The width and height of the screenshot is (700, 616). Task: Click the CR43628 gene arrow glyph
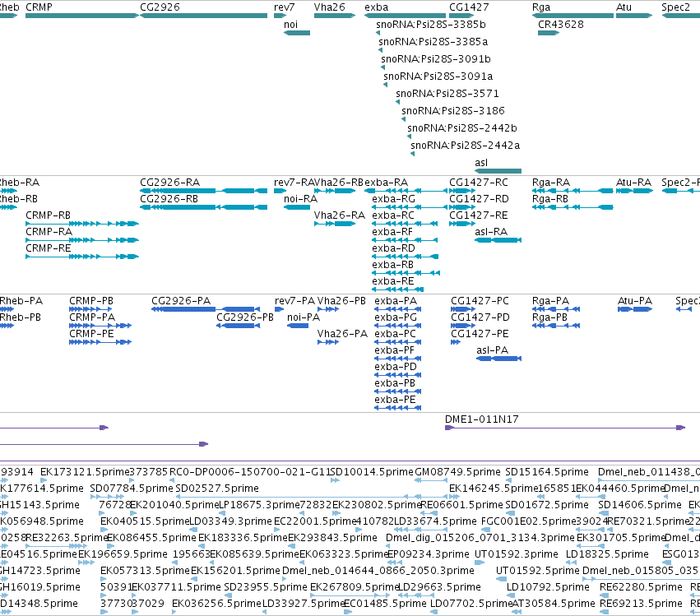[x=549, y=33]
